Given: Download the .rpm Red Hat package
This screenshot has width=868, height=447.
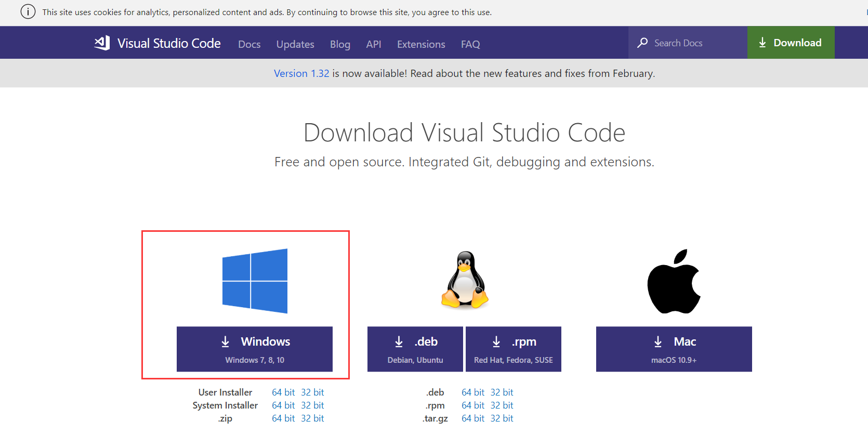Looking at the screenshot, I should click(514, 349).
